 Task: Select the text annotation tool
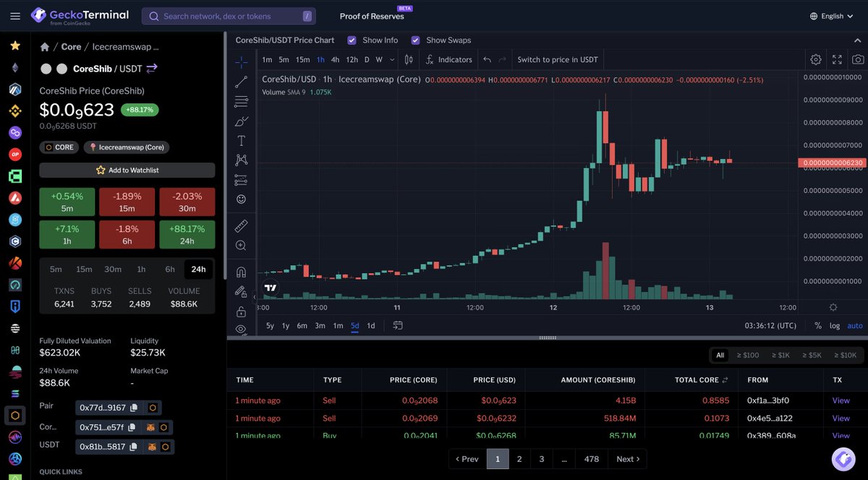pyautogui.click(x=241, y=140)
